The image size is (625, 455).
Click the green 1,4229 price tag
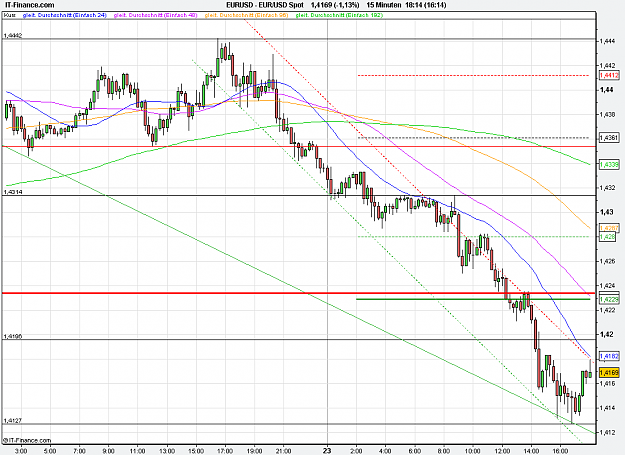tap(609, 299)
